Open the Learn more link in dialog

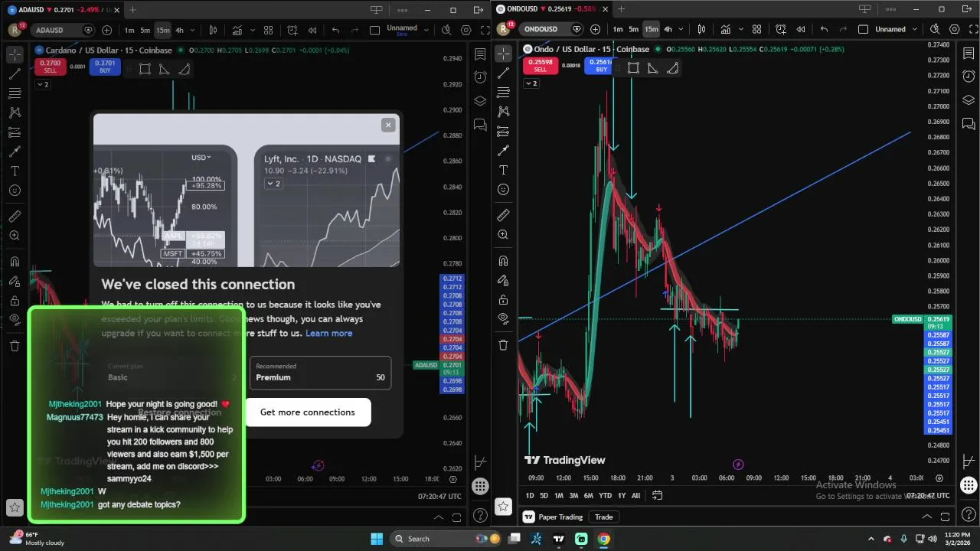pyautogui.click(x=329, y=333)
